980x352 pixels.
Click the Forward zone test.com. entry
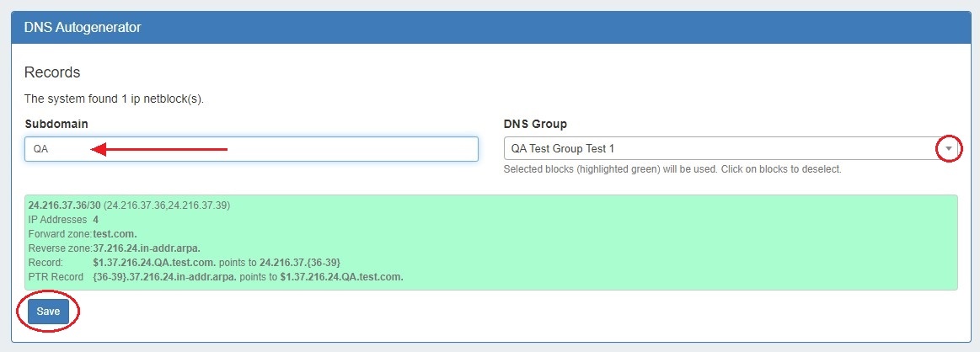[x=83, y=234]
